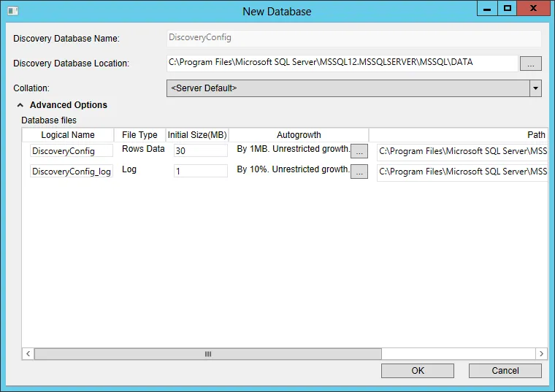Click the Autogrowth column header

point(299,135)
